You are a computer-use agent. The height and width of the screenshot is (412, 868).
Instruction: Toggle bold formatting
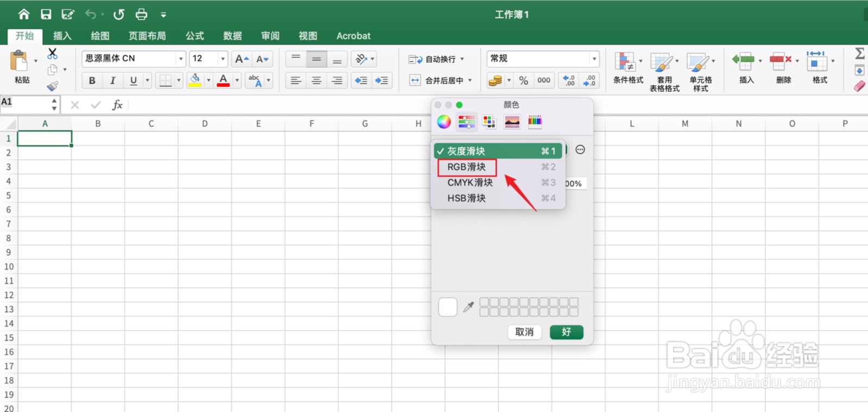click(92, 80)
